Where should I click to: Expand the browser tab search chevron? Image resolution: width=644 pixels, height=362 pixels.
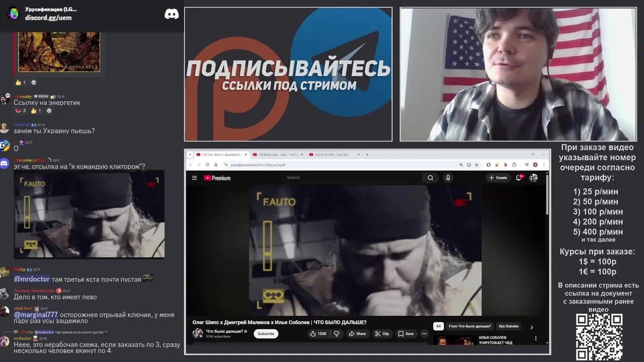190,154
